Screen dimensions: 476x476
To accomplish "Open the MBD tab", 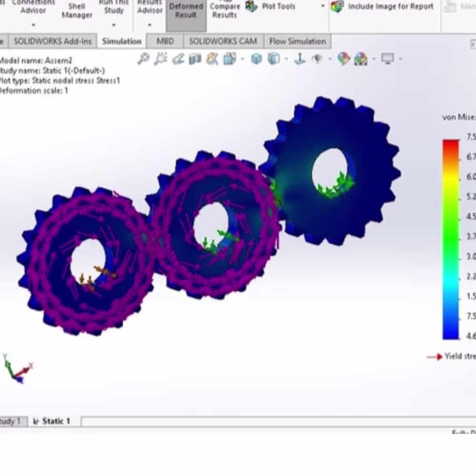I will coord(165,41).
